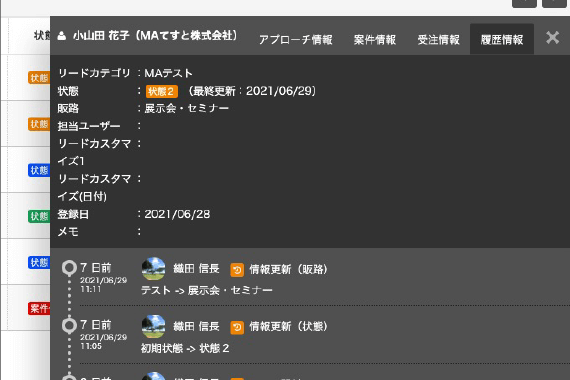
Task: Click 織田 信長 avatar in the 状態 update entry
Action: point(153,326)
